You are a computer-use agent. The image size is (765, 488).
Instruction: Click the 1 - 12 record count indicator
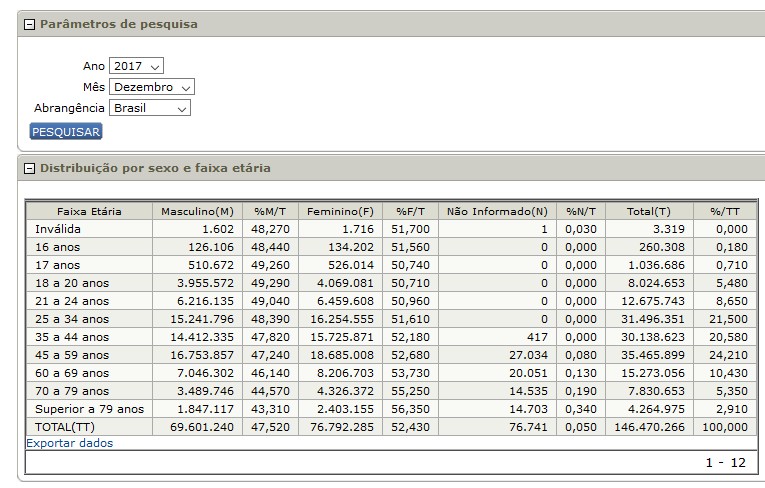726,464
